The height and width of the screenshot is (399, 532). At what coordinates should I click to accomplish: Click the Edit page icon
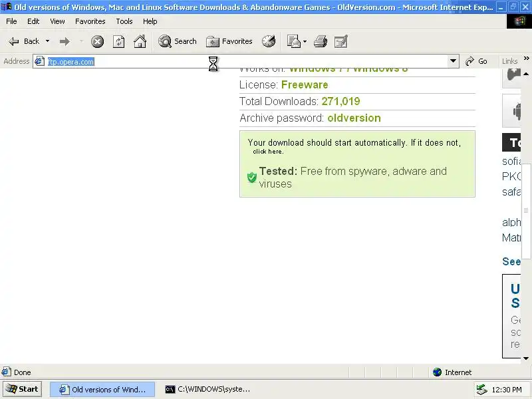[x=341, y=41]
